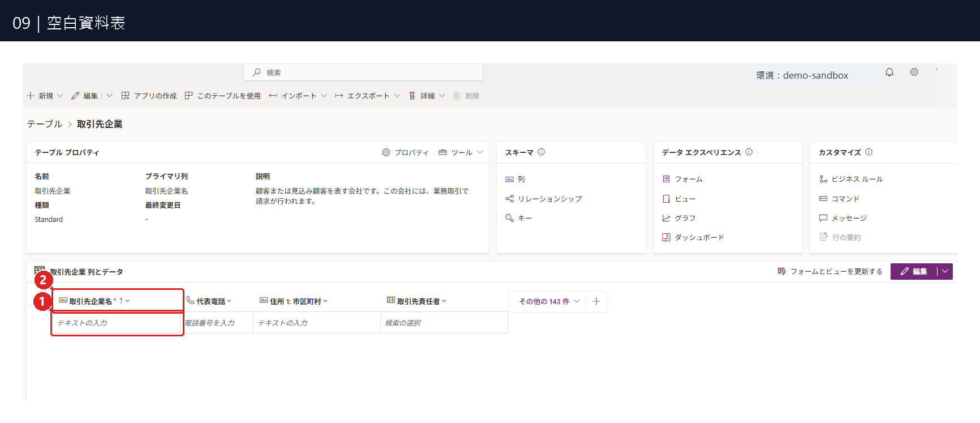Screen dimensions: 980x423
Task: Click the 取引先企業名 text input cell
Action: pyautogui.click(x=117, y=323)
